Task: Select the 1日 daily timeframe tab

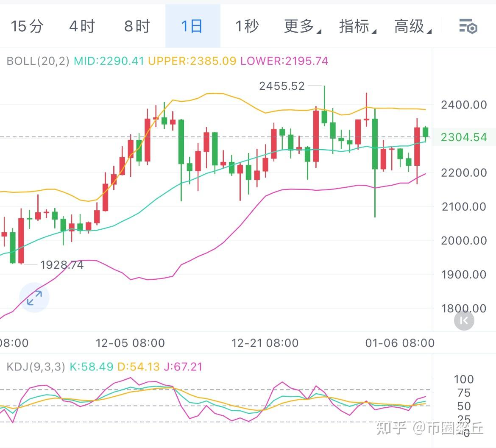Action: pyautogui.click(x=192, y=26)
